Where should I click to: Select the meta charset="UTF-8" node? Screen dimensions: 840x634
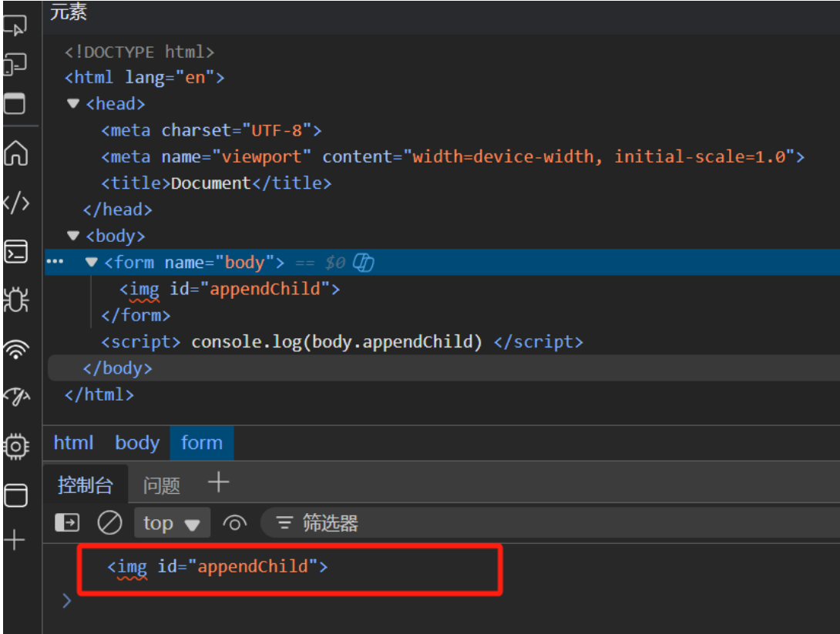211,130
